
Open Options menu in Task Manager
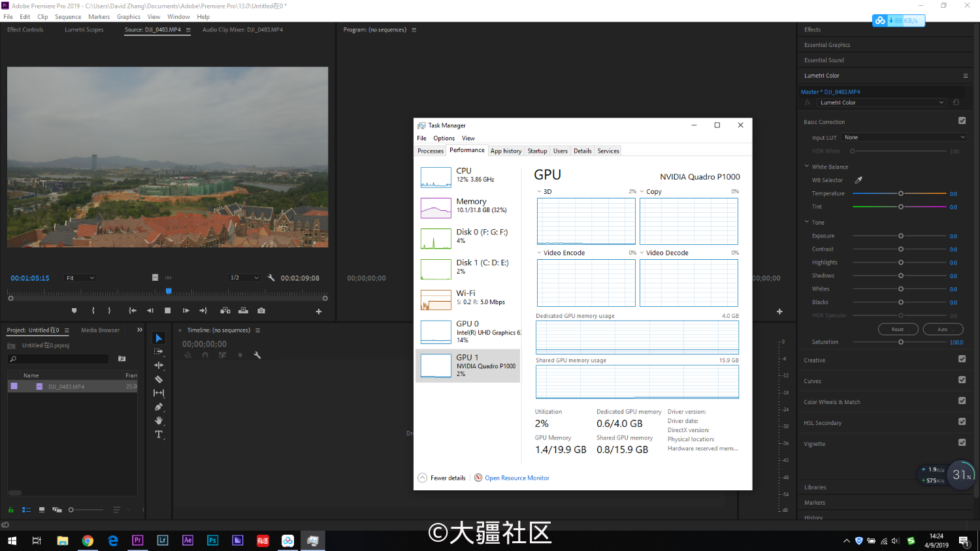coord(444,138)
